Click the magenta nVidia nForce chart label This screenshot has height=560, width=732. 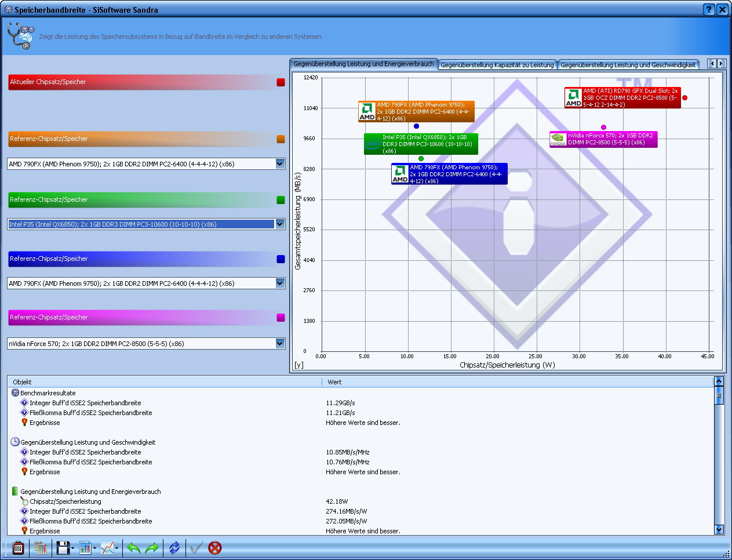(603, 139)
